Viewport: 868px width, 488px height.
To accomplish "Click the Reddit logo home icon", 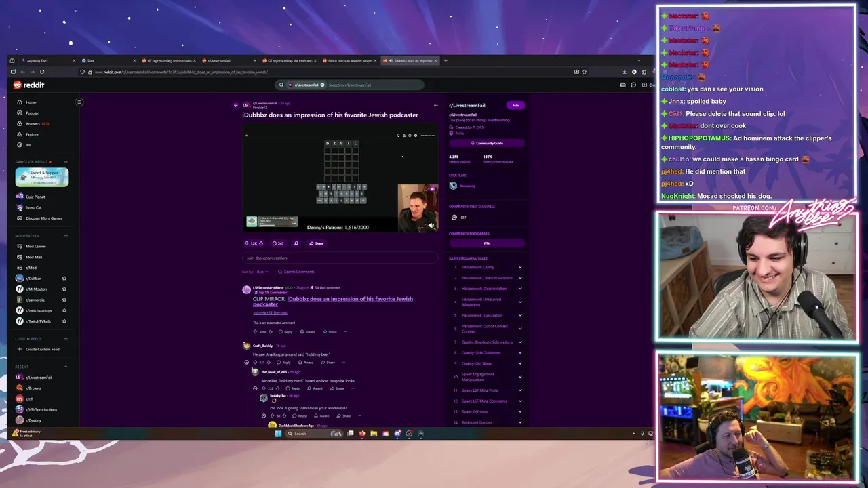I will [x=28, y=85].
